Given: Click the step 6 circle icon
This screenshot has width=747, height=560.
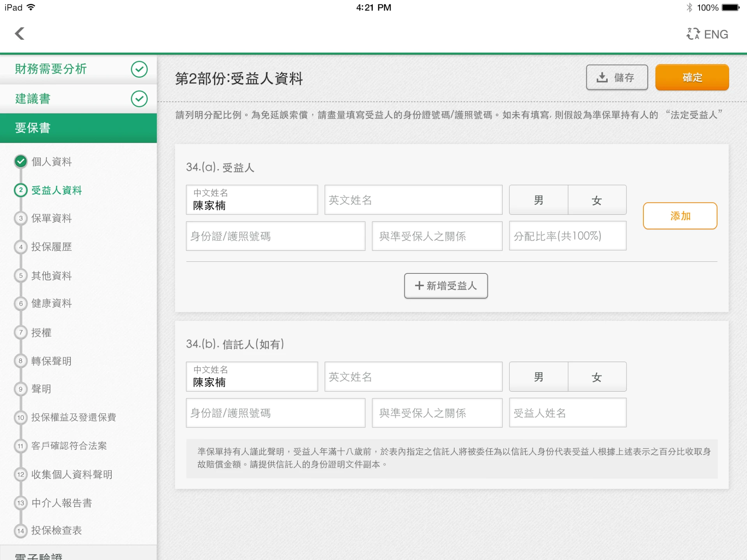Looking at the screenshot, I should [x=21, y=303].
